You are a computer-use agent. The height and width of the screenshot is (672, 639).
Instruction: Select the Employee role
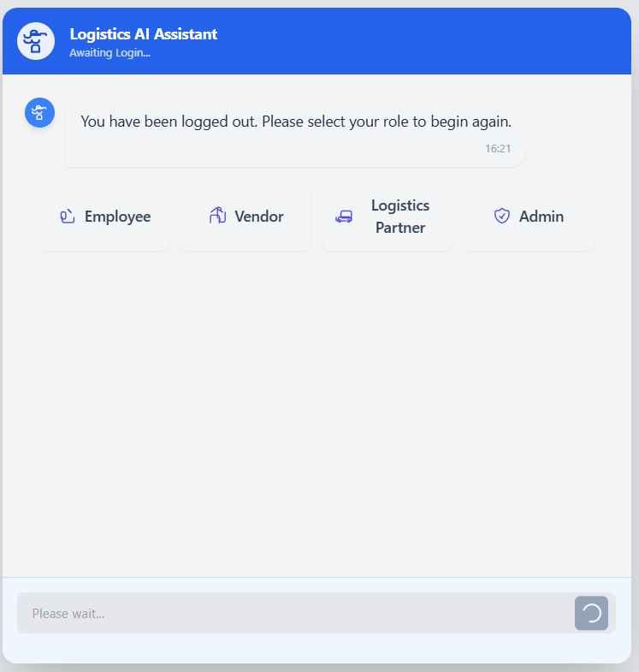point(104,217)
